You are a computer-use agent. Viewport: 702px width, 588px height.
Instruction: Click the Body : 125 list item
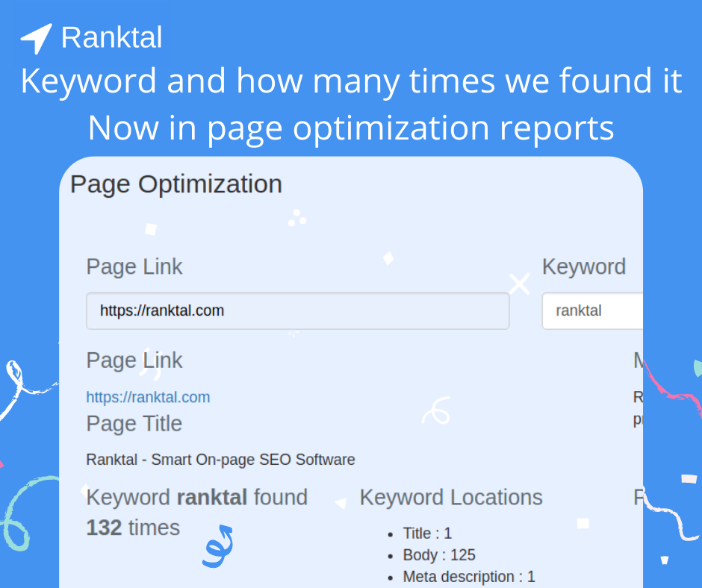439,555
